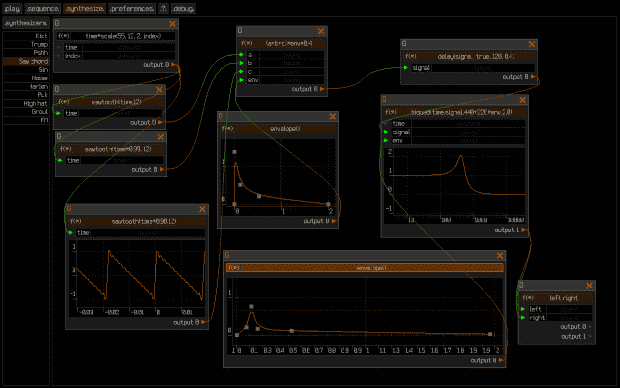Click G icon on wide envelope node
This screenshot has height=388, width=620.
tap(227, 256)
